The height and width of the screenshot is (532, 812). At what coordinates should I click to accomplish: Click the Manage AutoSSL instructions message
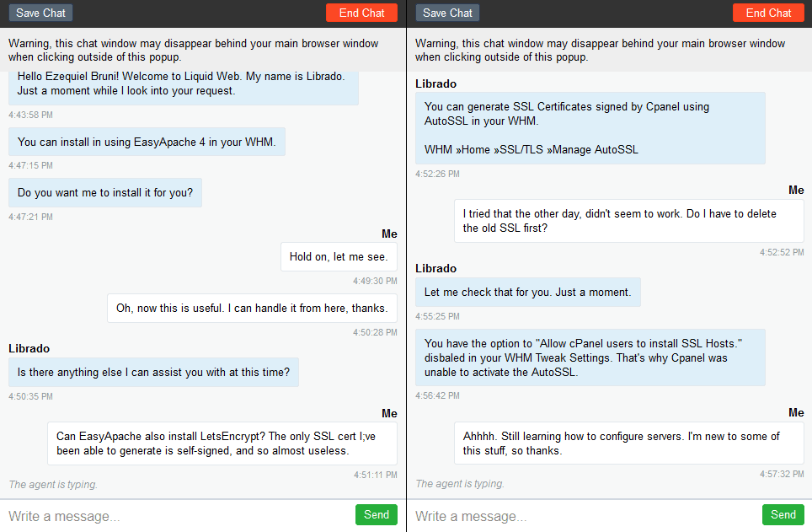590,128
